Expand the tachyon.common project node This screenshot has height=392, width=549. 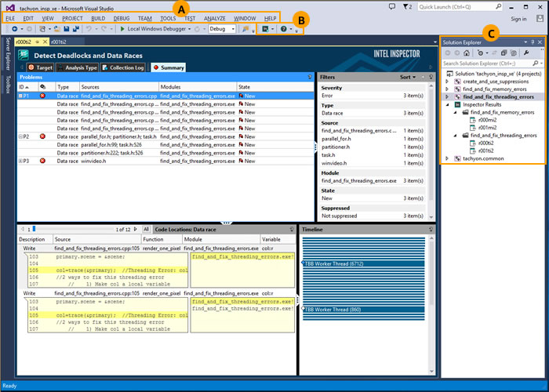(x=447, y=158)
